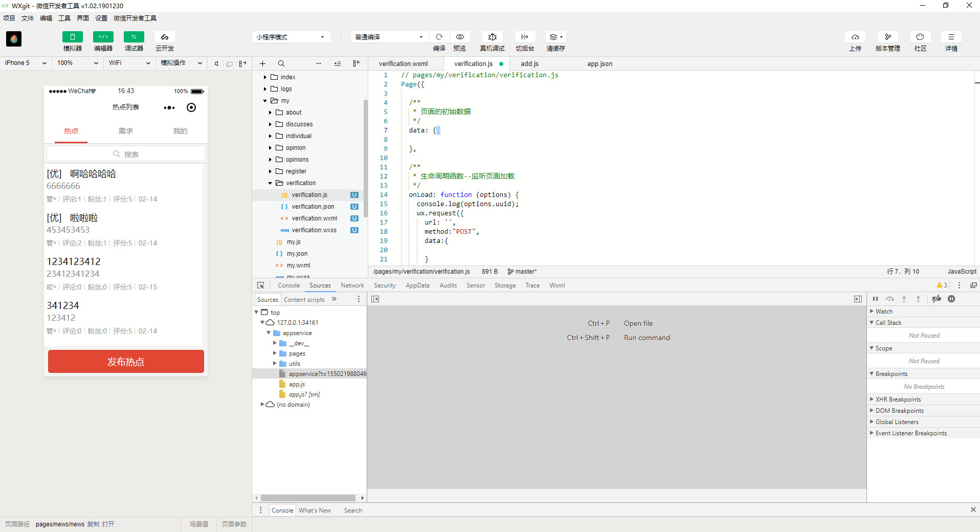Click the preview eye icon
This screenshot has width=980, height=532.
tap(460, 37)
